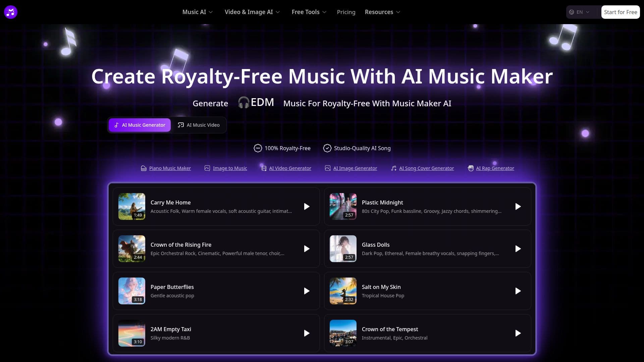Click the picture icon beside AI Image Generator
Image resolution: width=644 pixels, height=362 pixels.
tap(328, 168)
